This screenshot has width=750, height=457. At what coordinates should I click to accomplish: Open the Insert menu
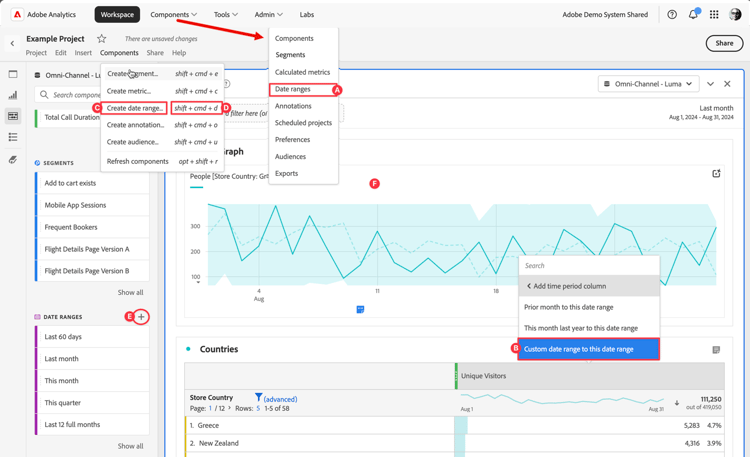click(83, 53)
